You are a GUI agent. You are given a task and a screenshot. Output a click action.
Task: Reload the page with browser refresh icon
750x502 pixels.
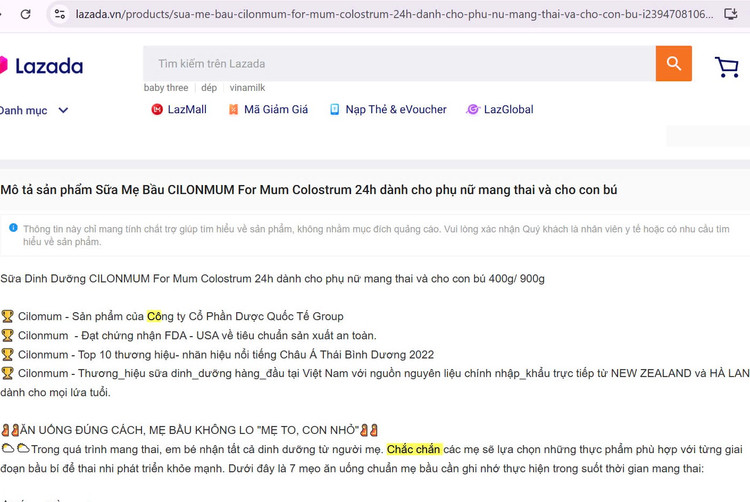point(26,14)
